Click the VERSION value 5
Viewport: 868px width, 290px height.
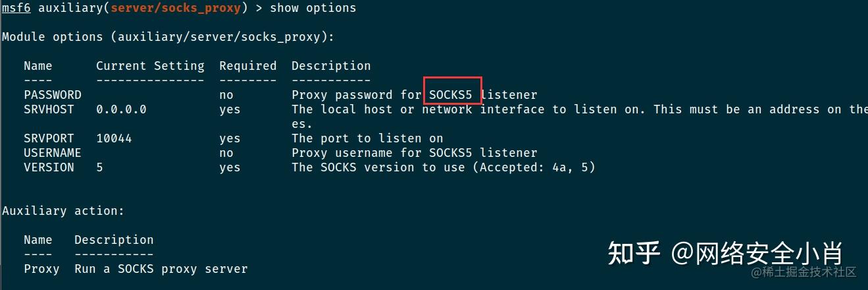pos(99,167)
